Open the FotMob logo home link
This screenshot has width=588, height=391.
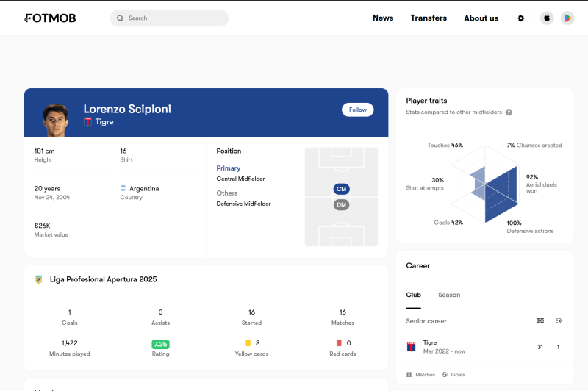click(50, 18)
